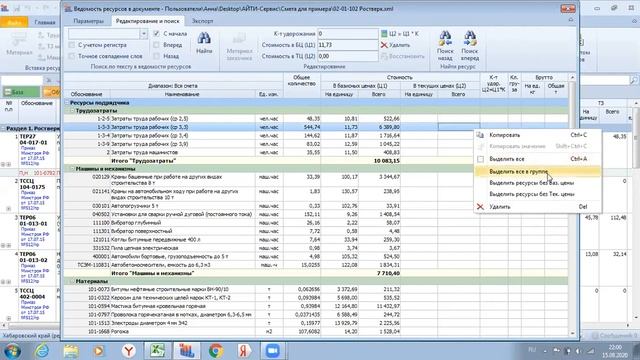Open Zoom from taskbar
The height and width of the screenshot is (360, 640).
pos(273,351)
